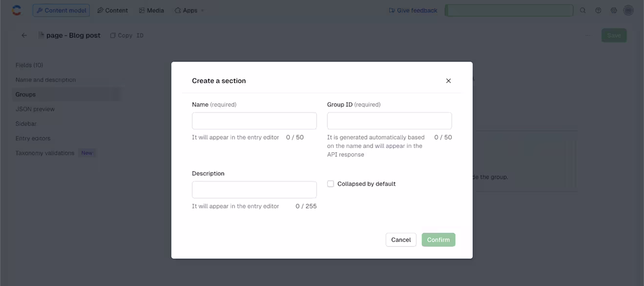The height and width of the screenshot is (286, 644).
Task: Click the Create a section heading
Action: pos(219,81)
